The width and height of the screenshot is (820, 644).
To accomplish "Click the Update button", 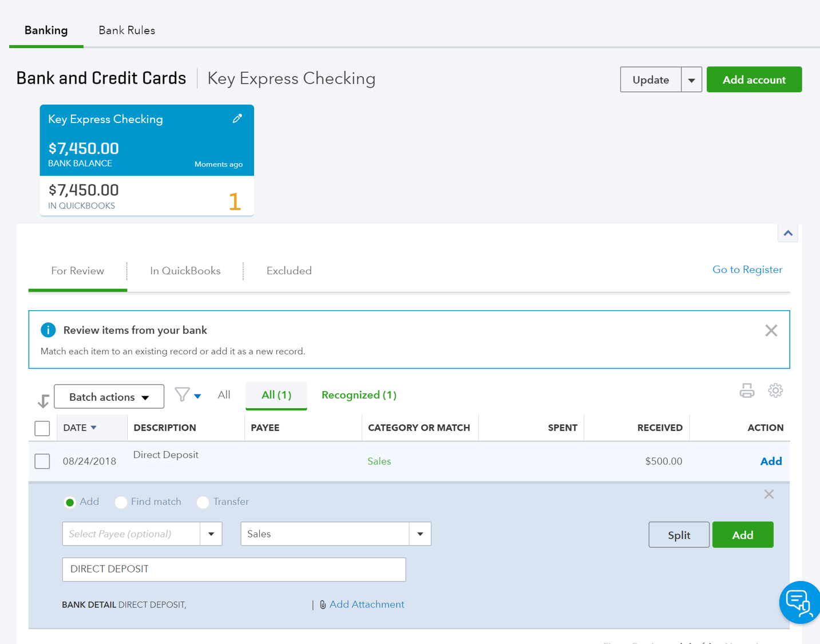I will 651,80.
